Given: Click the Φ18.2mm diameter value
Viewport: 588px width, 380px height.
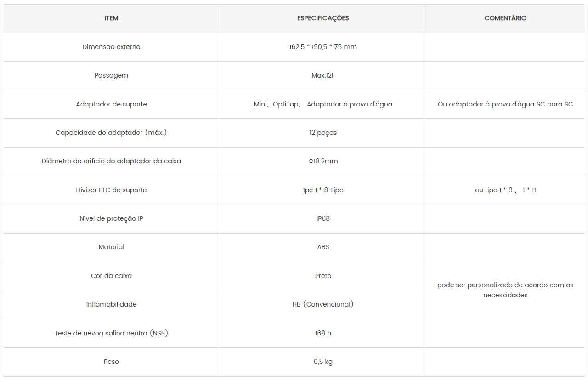Looking at the screenshot, I should tap(323, 161).
